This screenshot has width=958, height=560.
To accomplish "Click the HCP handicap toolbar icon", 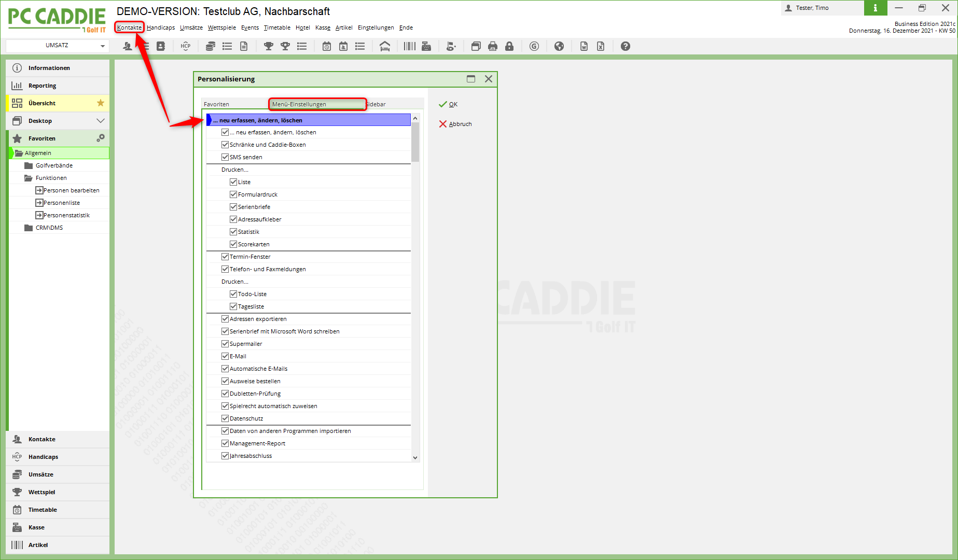I will click(185, 46).
